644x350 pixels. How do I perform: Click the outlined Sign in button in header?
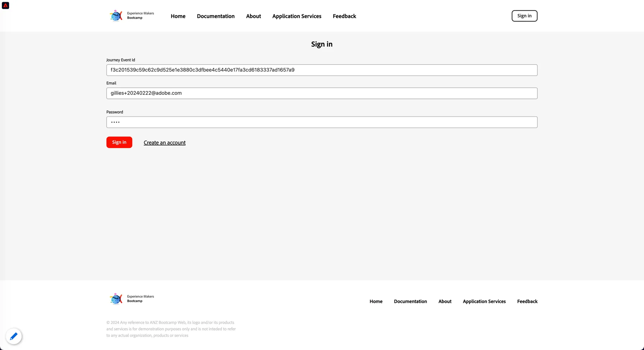tap(524, 16)
